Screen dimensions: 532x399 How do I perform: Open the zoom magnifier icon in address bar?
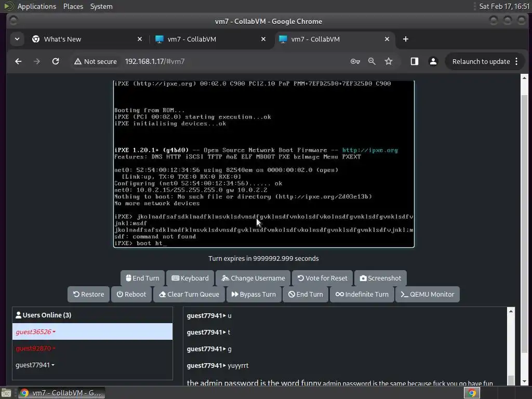[372, 61]
